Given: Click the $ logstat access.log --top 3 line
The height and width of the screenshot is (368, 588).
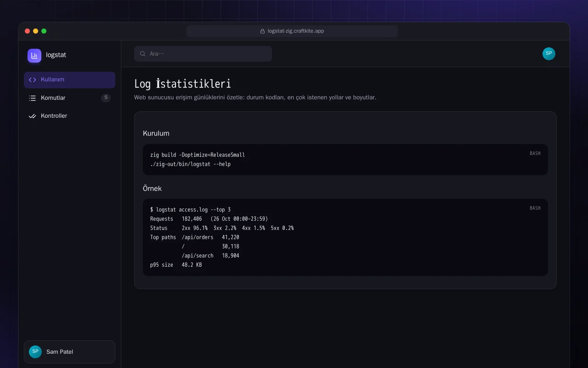Looking at the screenshot, I should (190, 210).
